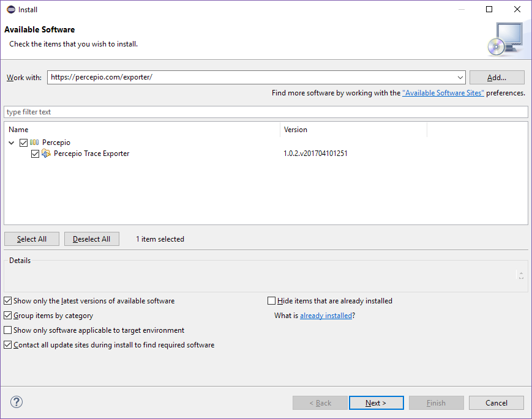Viewport: 532px width, 419px height.
Task: Close the Install window
Action: point(517,10)
